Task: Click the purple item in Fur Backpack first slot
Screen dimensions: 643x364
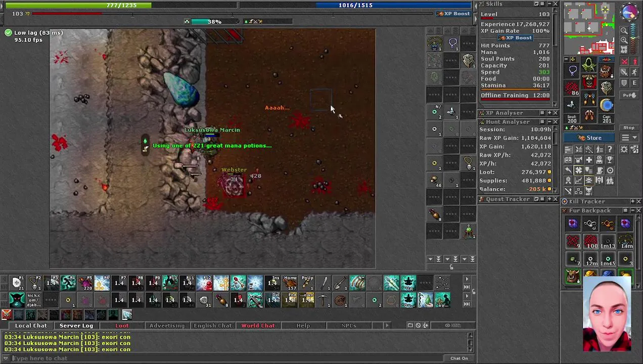Action: (x=573, y=223)
